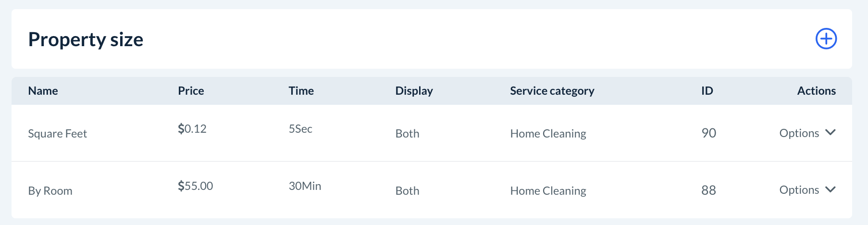Click the Name column header
Viewport: 868px width, 225px height.
pos(43,91)
